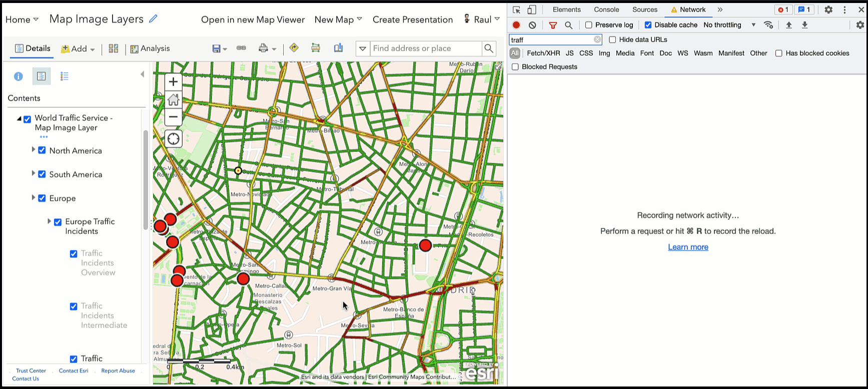Uncheck Traffic Incidents Overview sublayer
868x389 pixels.
74,254
